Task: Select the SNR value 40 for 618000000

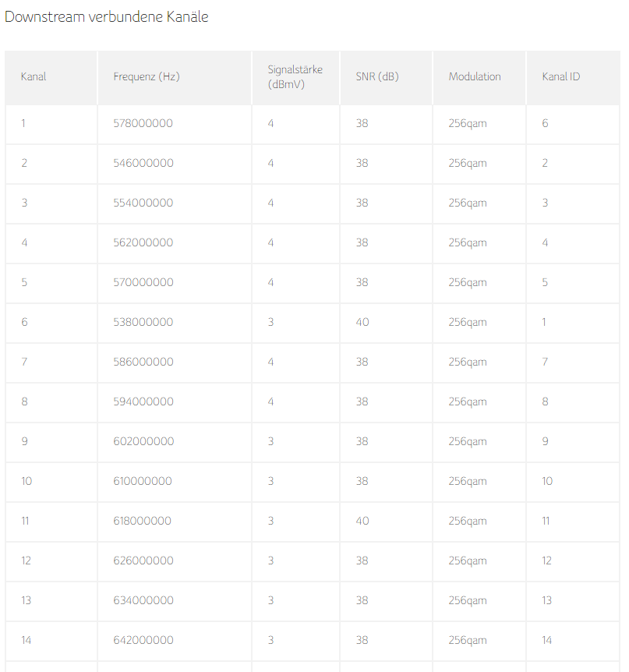Action: (x=362, y=521)
